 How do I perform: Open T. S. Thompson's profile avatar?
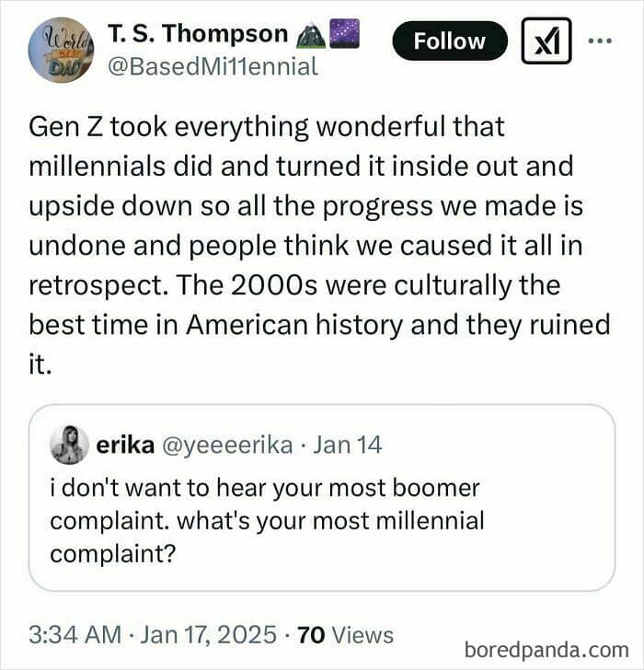(x=61, y=50)
